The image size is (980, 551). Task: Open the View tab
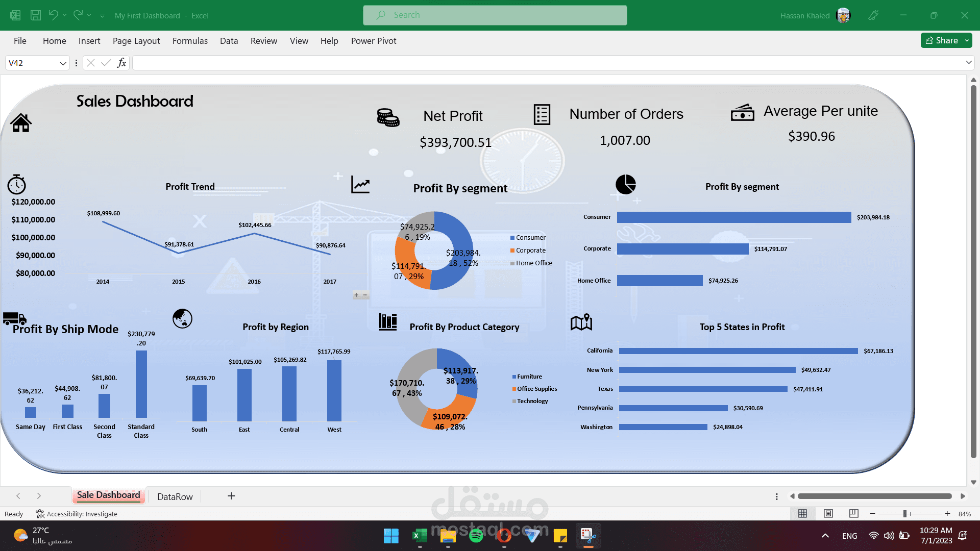tap(299, 41)
